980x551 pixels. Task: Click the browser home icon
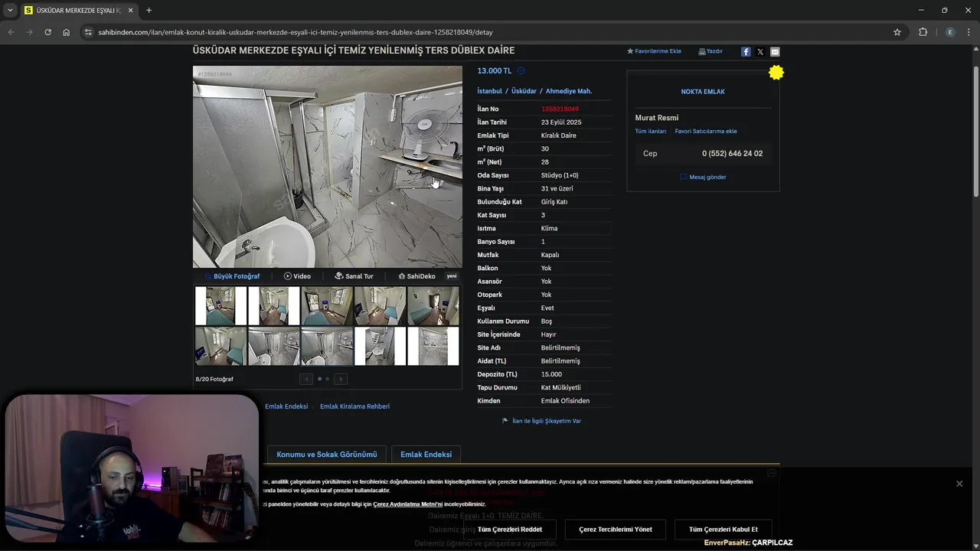tap(67, 32)
